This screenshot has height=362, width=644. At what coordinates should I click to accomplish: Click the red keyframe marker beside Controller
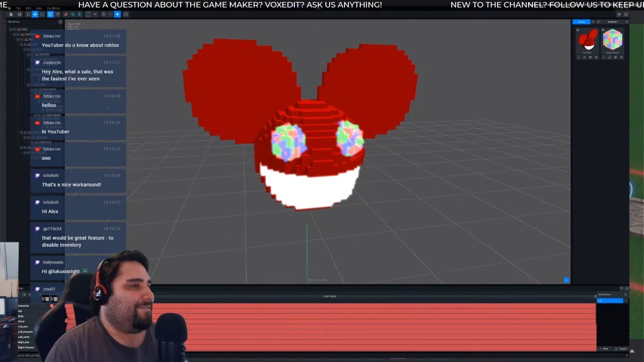[x=52, y=306]
